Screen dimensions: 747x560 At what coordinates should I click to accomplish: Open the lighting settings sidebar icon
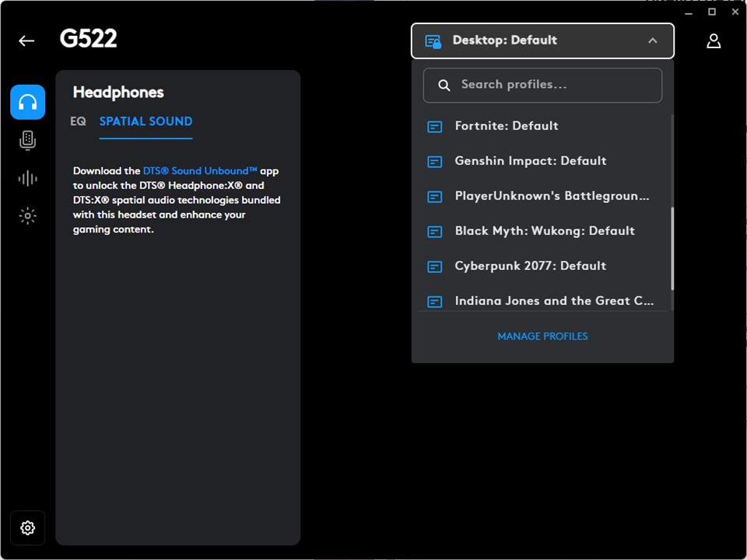tap(27, 216)
